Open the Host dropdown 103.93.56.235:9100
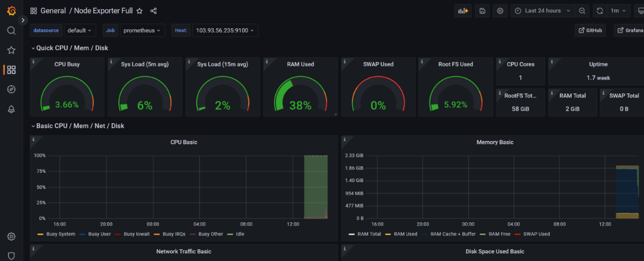Image resolution: width=644 pixels, height=261 pixels. pyautogui.click(x=225, y=30)
